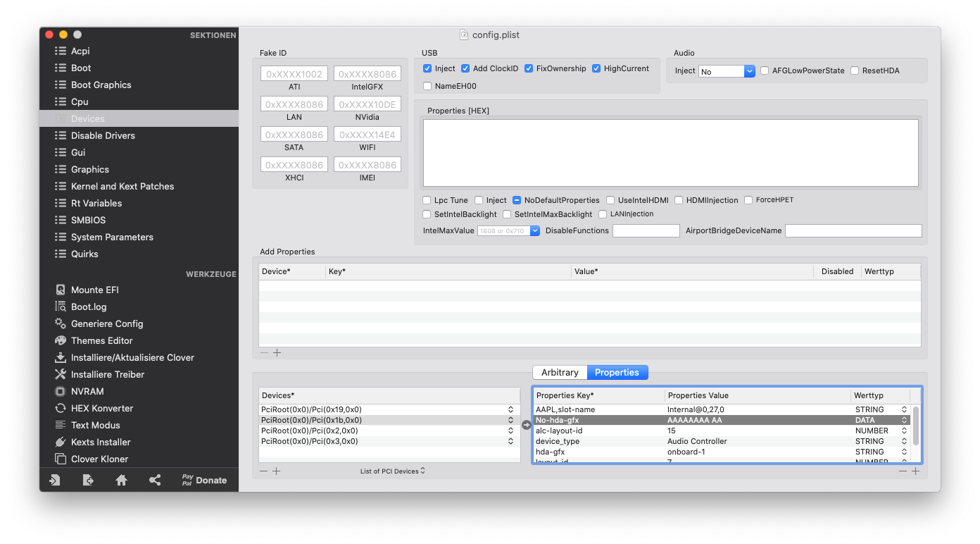
Task: Open Installiere/Aktualisiere Clover tool
Action: 132,357
